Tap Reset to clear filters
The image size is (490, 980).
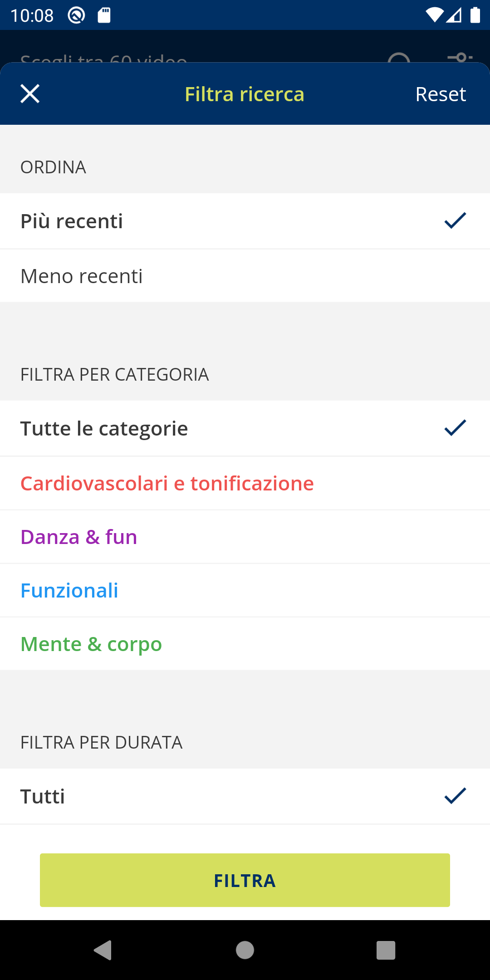440,94
